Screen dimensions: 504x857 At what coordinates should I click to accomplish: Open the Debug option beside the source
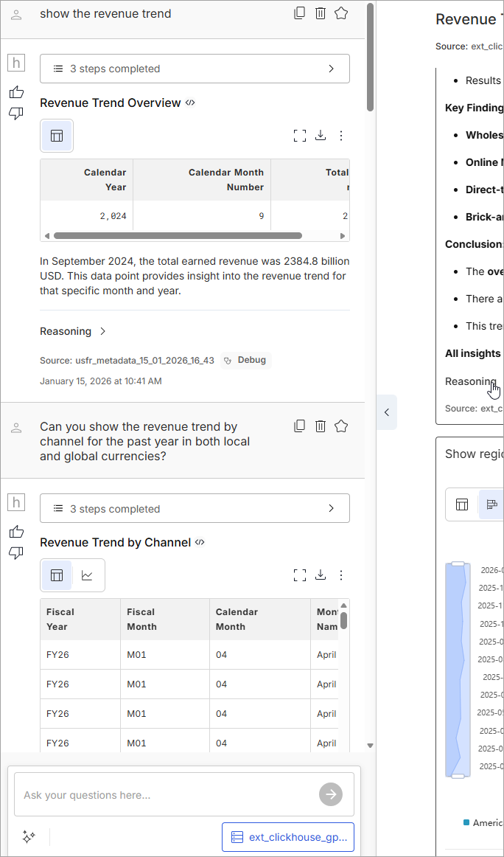point(246,361)
